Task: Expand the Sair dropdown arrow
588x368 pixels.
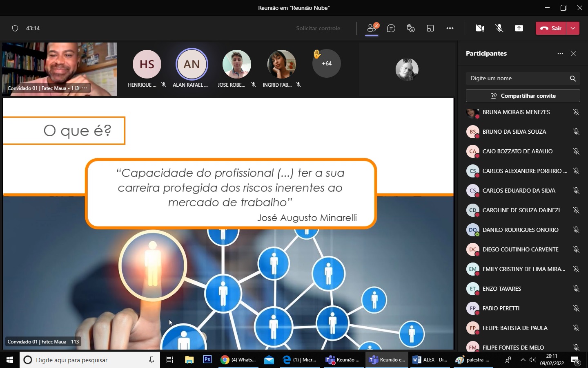Action: (x=573, y=28)
